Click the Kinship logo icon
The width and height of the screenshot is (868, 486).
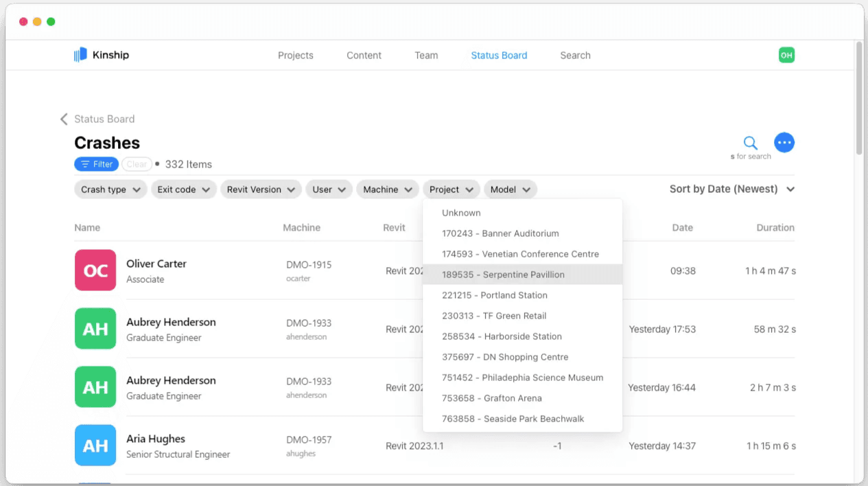point(80,55)
